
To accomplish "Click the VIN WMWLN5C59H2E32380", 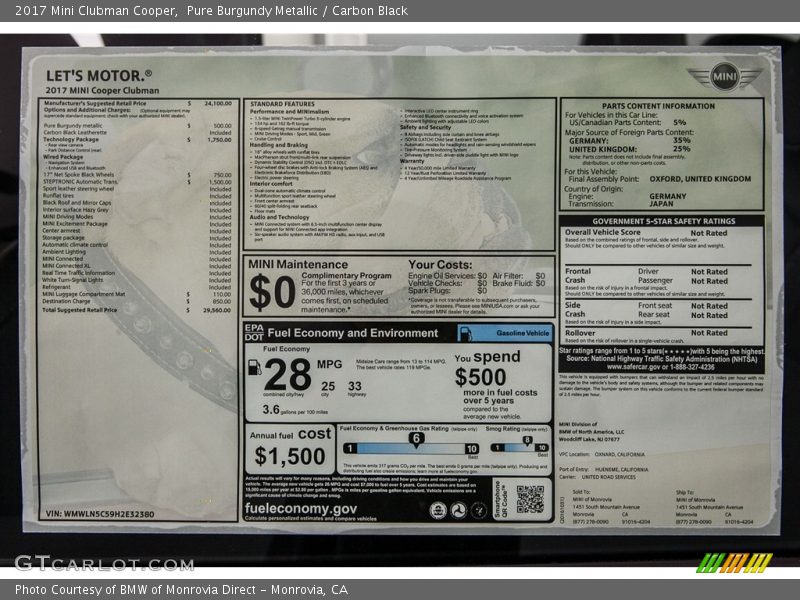I will click(x=99, y=514).
